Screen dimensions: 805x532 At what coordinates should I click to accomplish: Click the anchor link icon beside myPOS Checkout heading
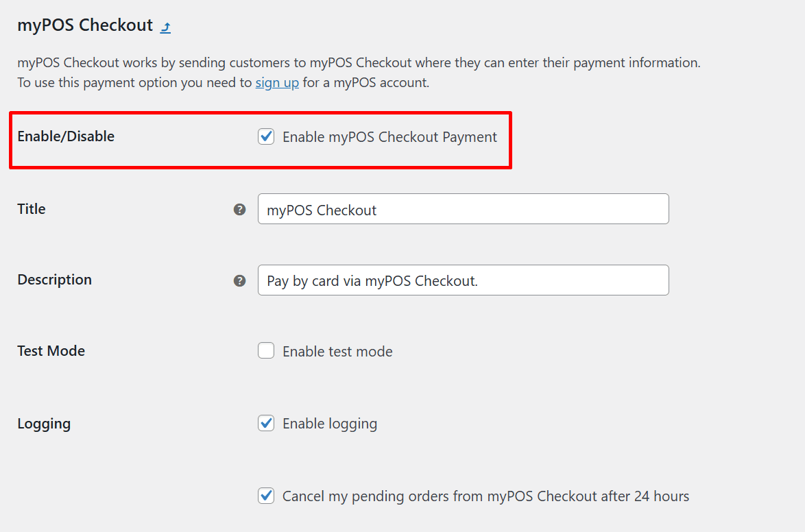[165, 26]
